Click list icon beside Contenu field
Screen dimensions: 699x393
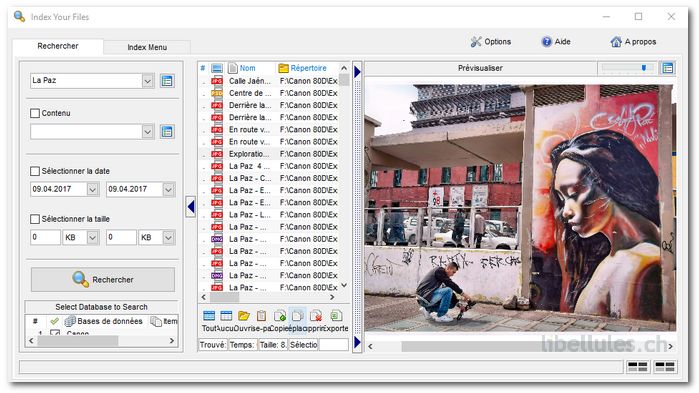(167, 131)
